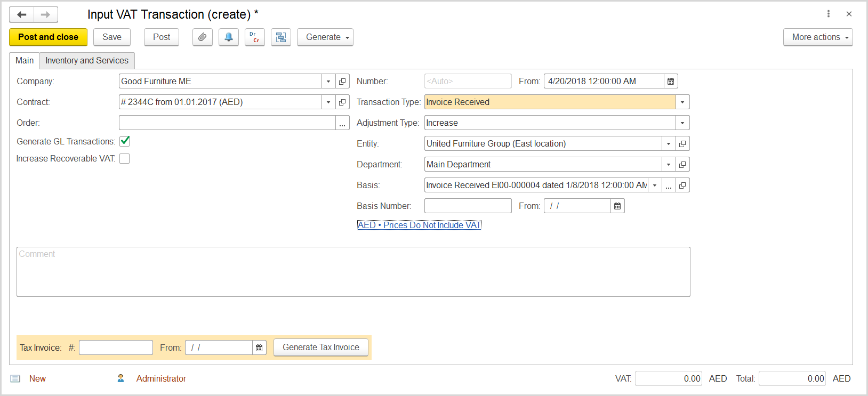Open the More actions menu

click(818, 37)
